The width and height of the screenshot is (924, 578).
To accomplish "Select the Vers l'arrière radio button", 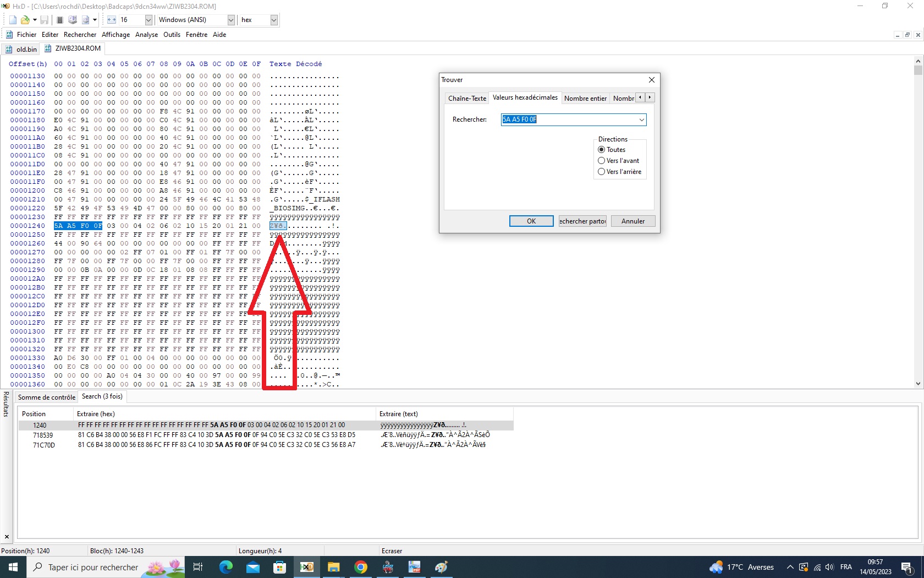I will [x=602, y=172].
